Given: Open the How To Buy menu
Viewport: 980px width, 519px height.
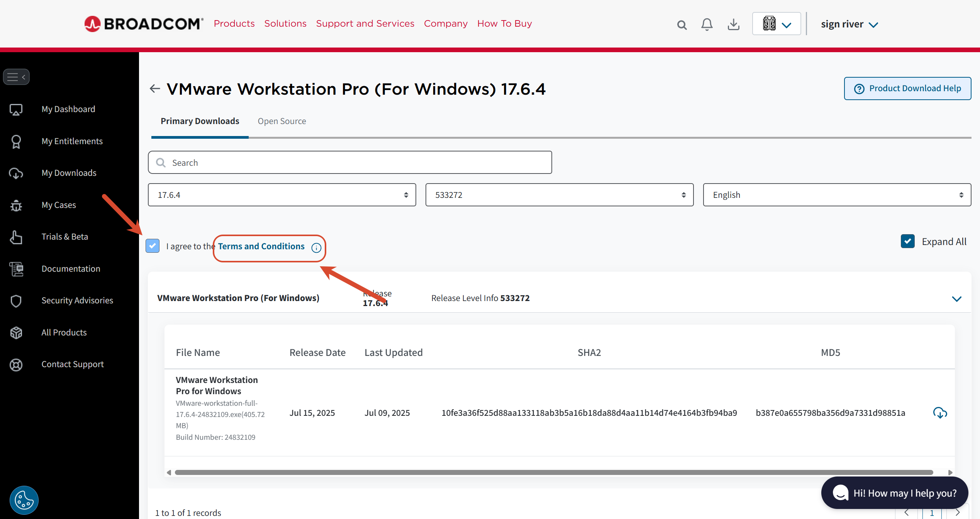Looking at the screenshot, I should pos(505,24).
